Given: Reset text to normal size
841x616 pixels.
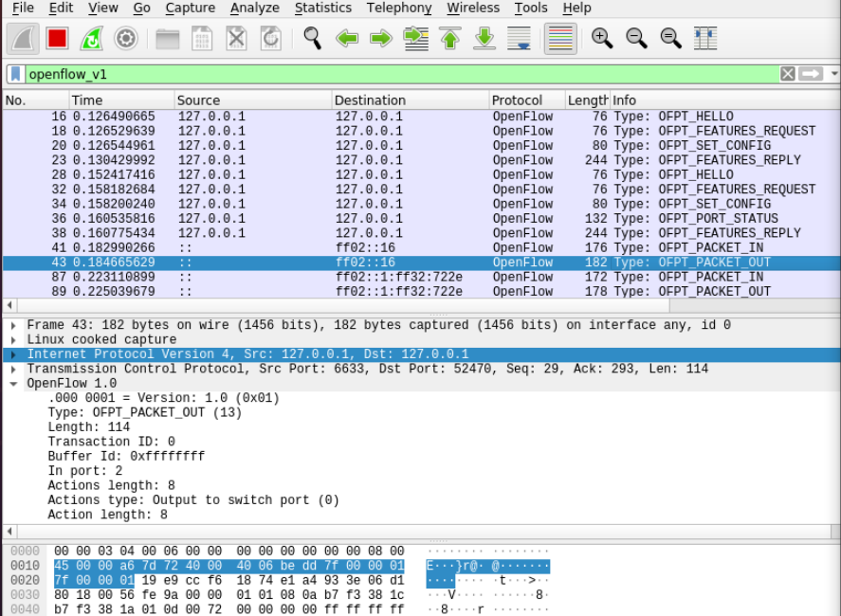Looking at the screenshot, I should tap(670, 39).
